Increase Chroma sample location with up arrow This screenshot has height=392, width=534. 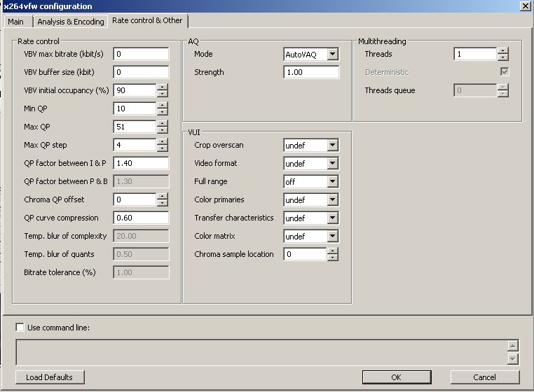point(333,251)
